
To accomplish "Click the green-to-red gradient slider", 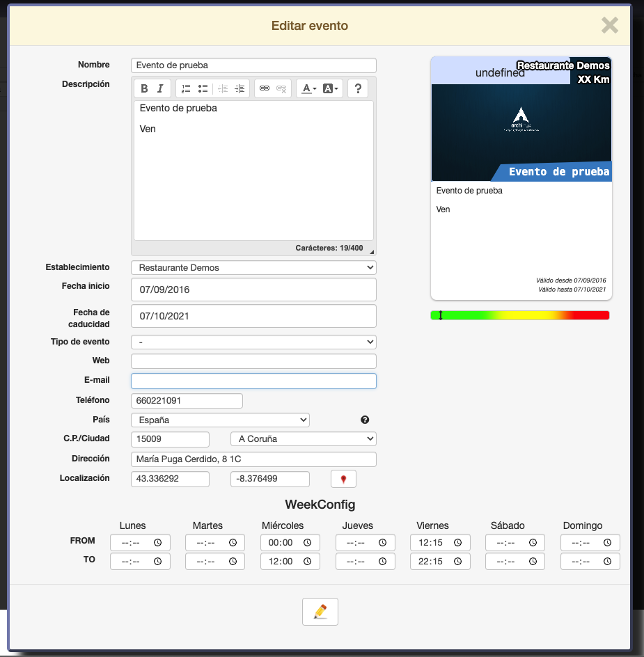I will tap(520, 315).
